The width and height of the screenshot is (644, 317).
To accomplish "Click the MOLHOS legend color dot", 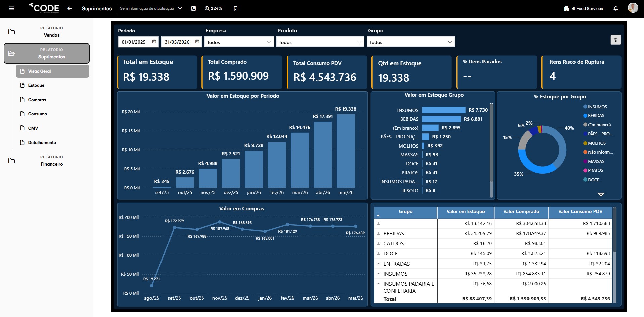I will 585,143.
